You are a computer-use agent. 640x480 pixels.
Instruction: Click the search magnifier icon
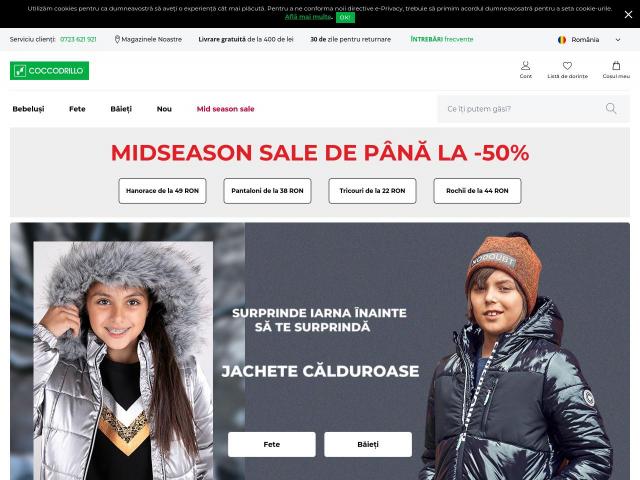(x=611, y=108)
